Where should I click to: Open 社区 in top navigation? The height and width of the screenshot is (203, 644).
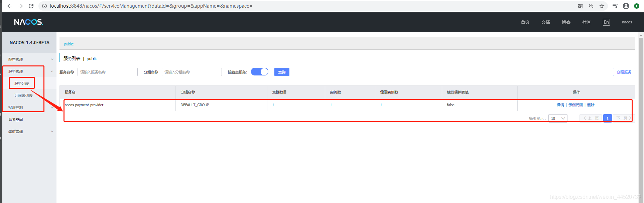pos(586,22)
